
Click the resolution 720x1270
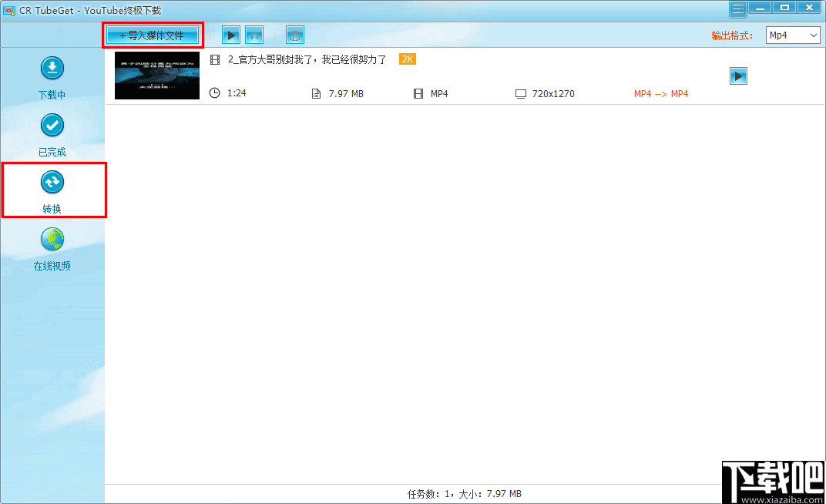pos(553,94)
